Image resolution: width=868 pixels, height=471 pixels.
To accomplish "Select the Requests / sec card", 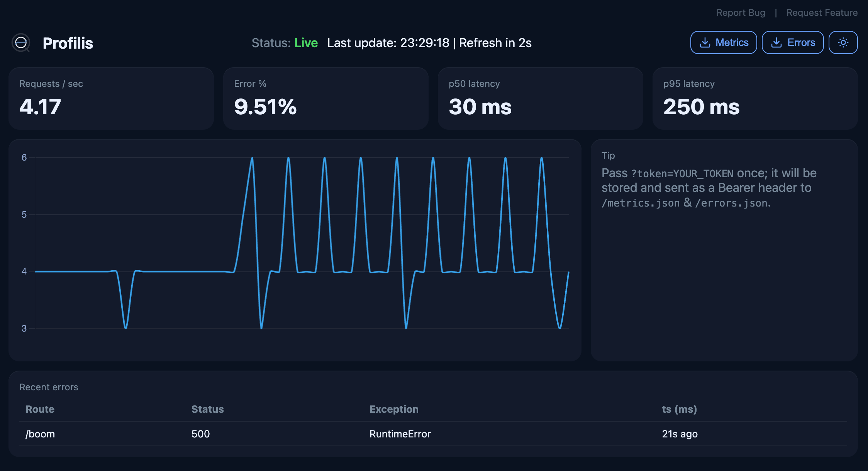I will (x=111, y=98).
